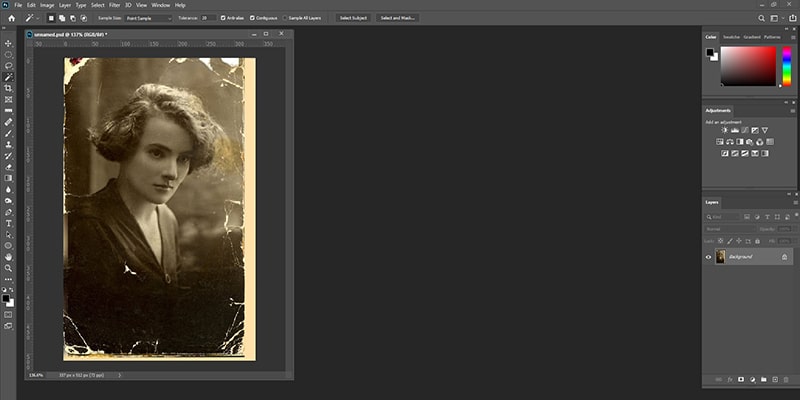Add a layer mask

click(741, 380)
